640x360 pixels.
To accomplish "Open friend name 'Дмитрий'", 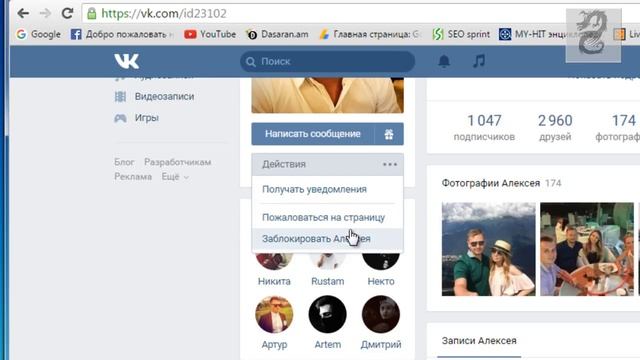I will click(381, 344).
